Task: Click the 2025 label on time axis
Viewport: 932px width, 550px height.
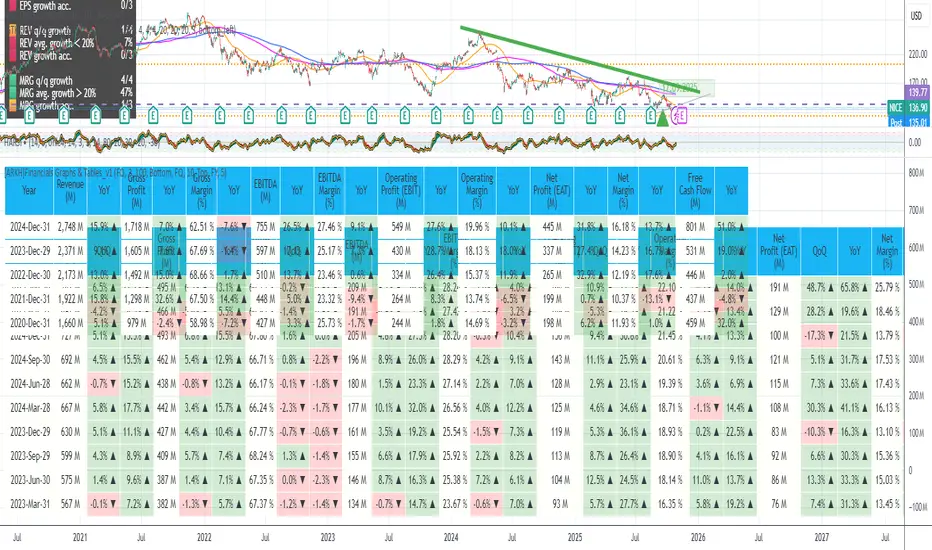Action: [575, 538]
